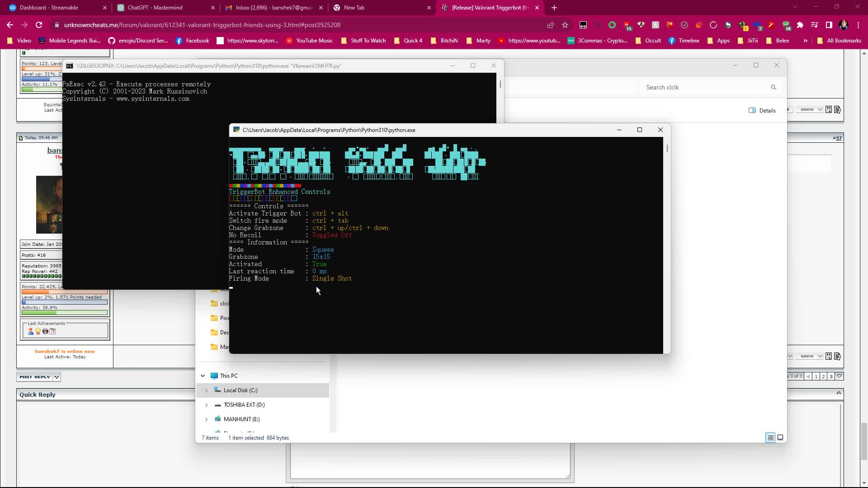Open the Quick Reply icon next to Multi-Quote

coord(838,357)
